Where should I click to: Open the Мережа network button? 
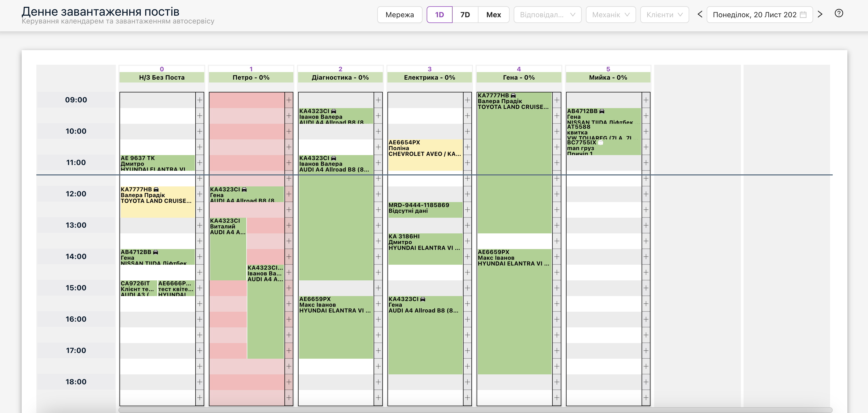400,15
